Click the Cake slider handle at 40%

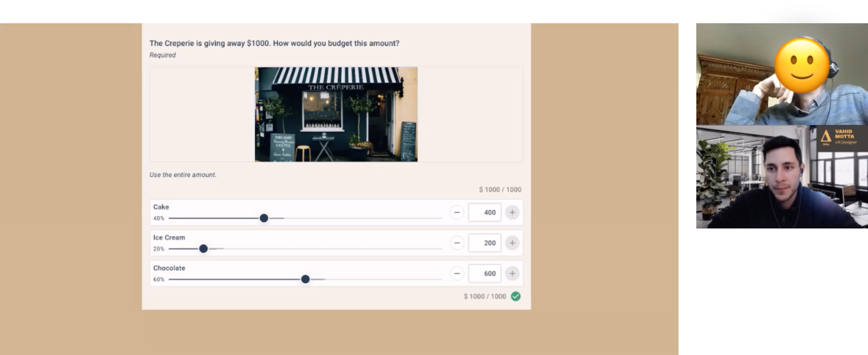(264, 218)
